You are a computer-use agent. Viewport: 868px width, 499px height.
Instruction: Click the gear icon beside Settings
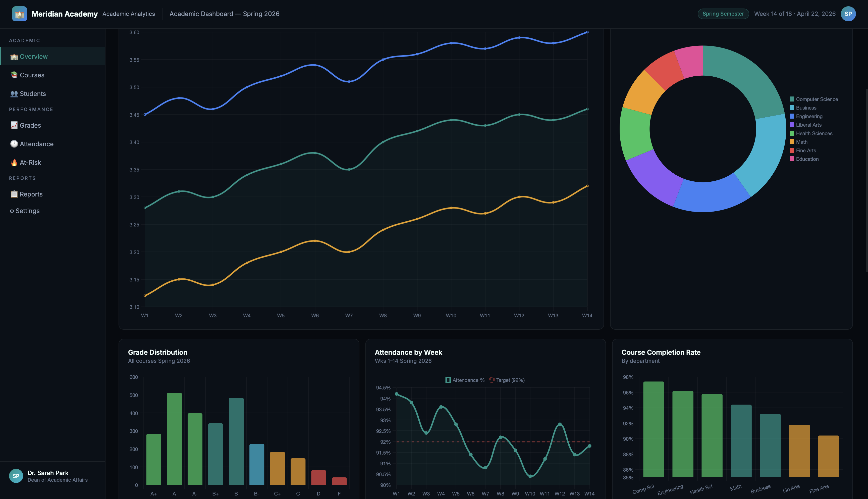(12, 211)
